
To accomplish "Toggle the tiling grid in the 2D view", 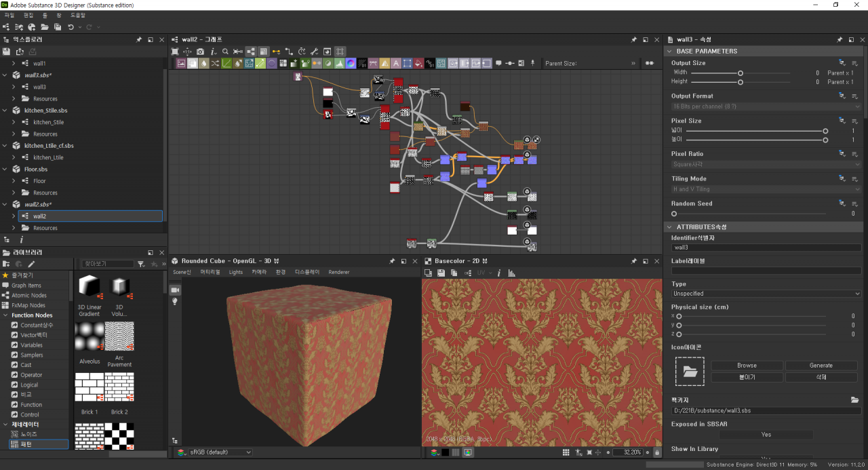I will [566, 452].
